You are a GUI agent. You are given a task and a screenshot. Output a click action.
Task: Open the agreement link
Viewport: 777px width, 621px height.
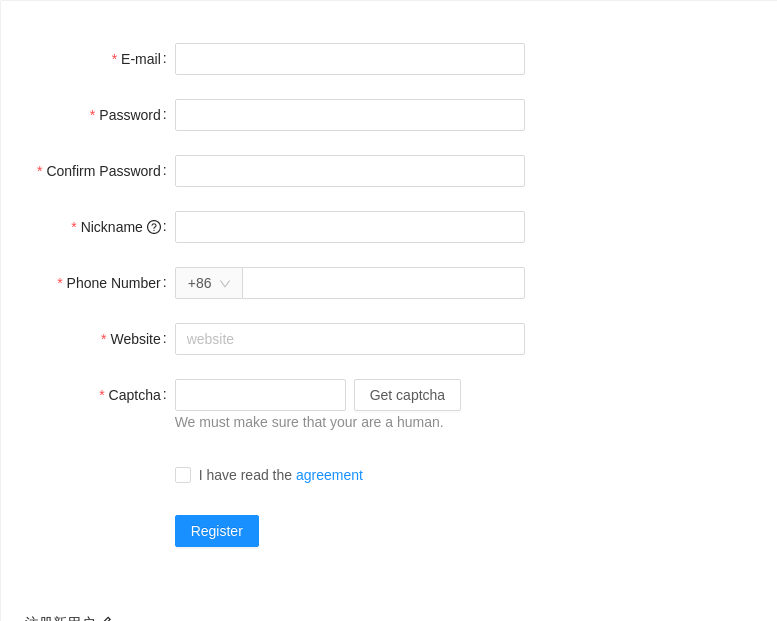tap(329, 475)
